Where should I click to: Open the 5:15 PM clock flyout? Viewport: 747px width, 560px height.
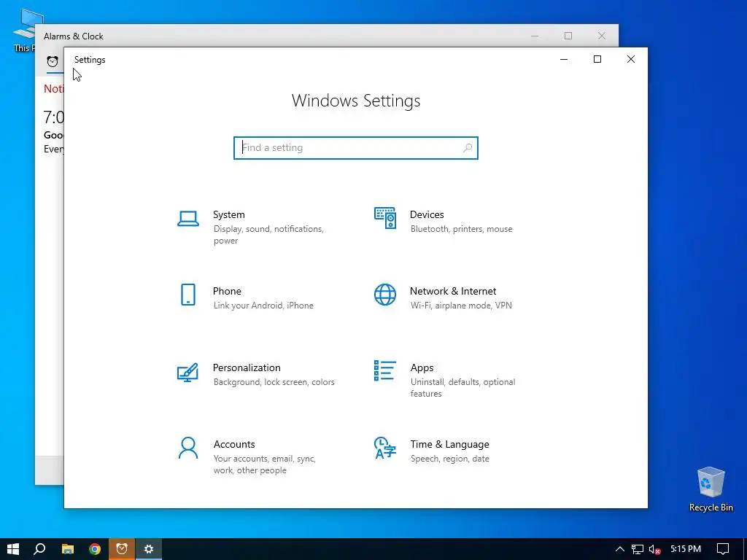pyautogui.click(x=686, y=549)
